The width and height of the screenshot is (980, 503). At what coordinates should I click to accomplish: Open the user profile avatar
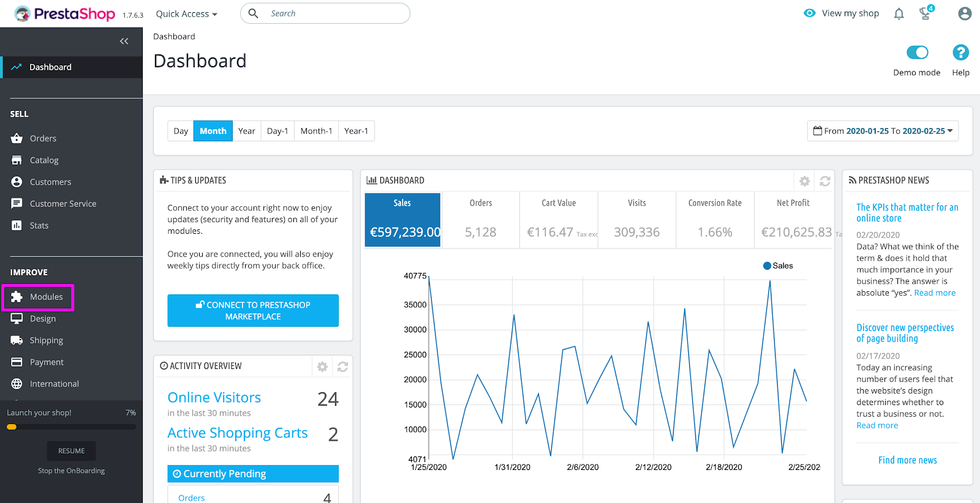pyautogui.click(x=965, y=13)
